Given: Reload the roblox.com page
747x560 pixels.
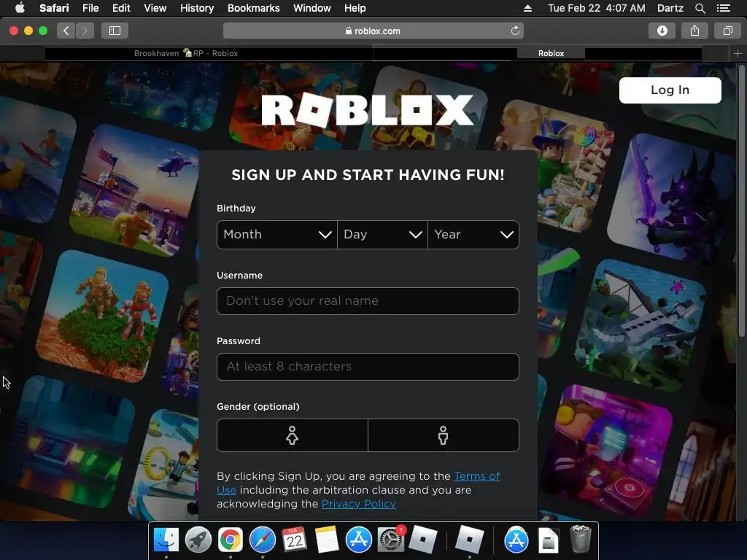Looking at the screenshot, I should pyautogui.click(x=515, y=31).
